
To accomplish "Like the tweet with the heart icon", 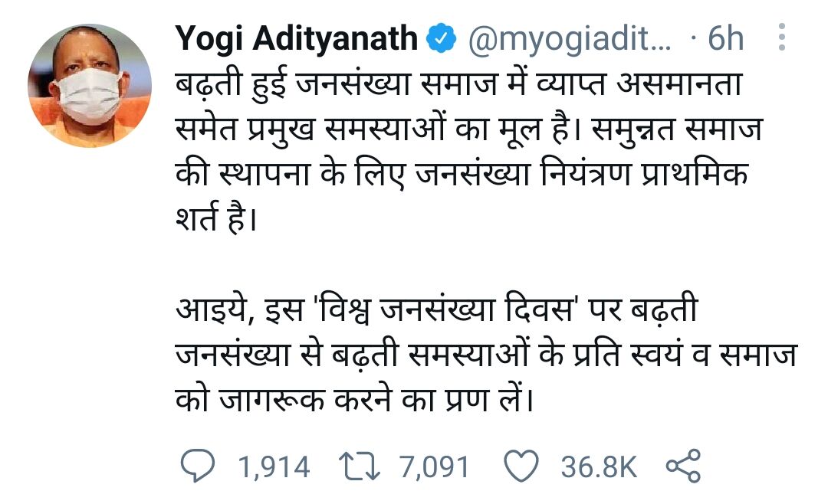I will pos(524,467).
